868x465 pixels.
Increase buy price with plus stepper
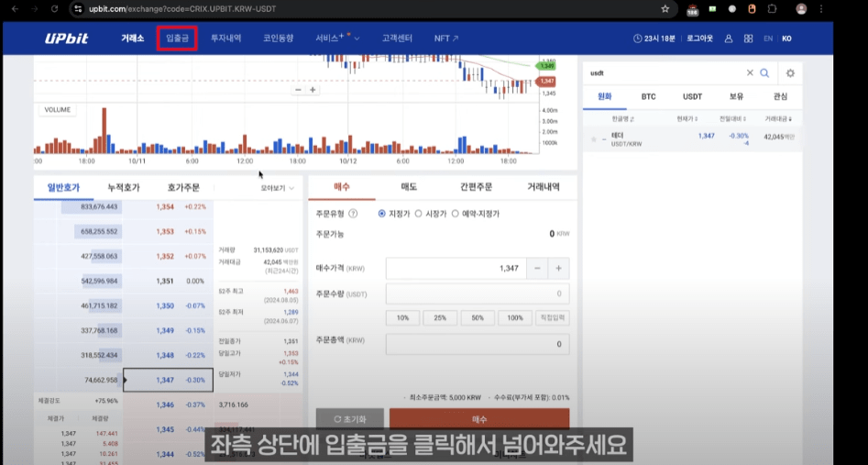coord(558,268)
